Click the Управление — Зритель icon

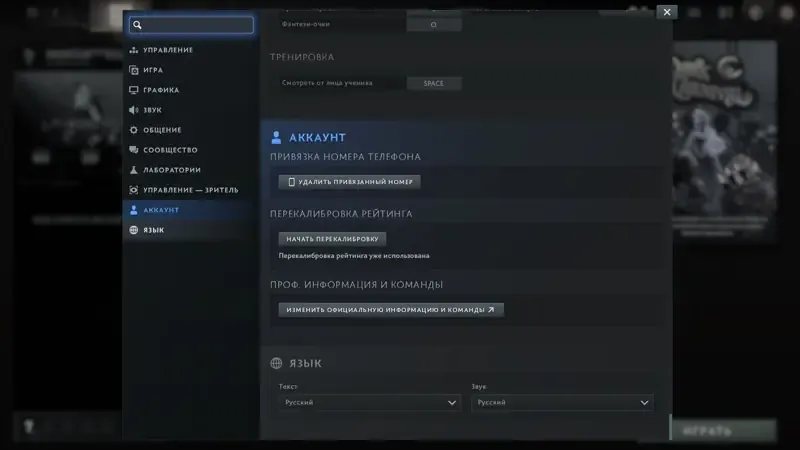tap(134, 190)
